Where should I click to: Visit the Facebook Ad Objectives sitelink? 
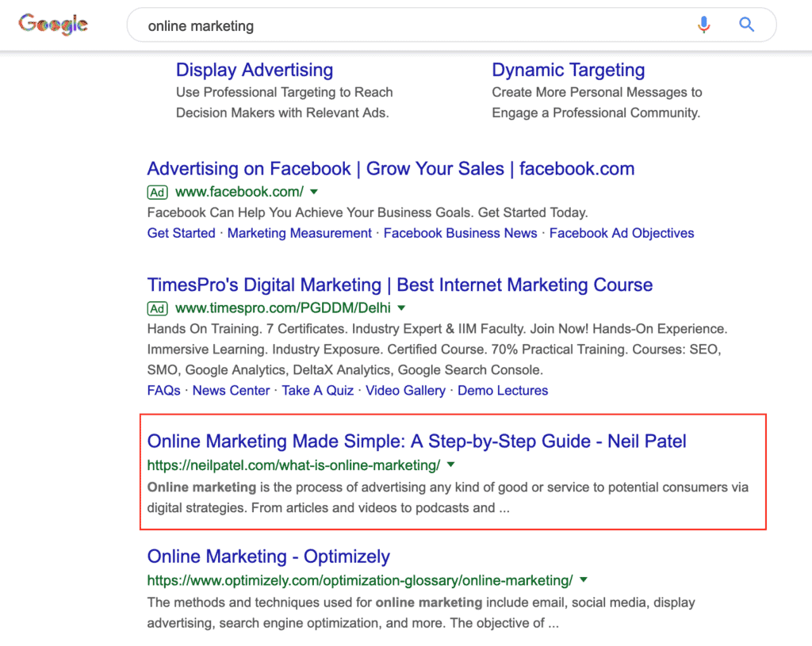[x=622, y=234]
